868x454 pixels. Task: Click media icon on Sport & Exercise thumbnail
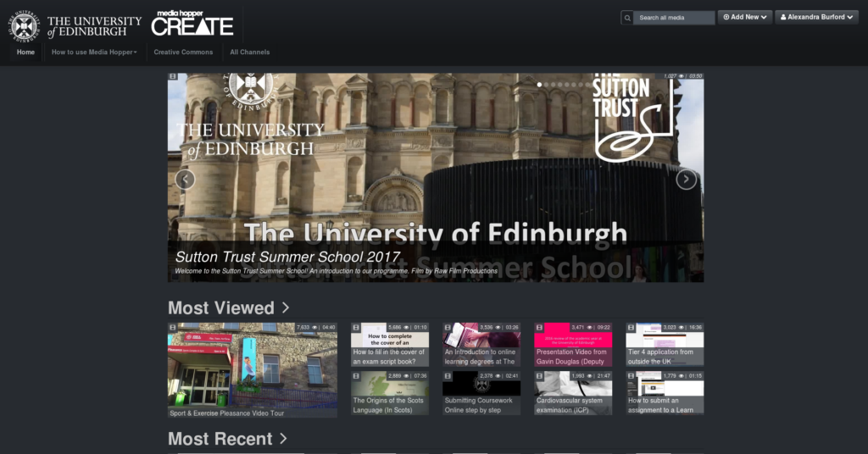point(173,327)
